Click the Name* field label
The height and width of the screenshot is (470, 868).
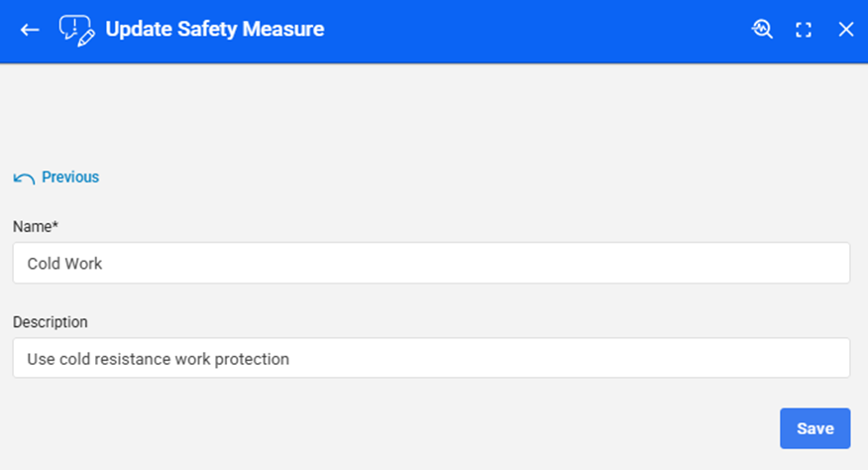pos(36,227)
